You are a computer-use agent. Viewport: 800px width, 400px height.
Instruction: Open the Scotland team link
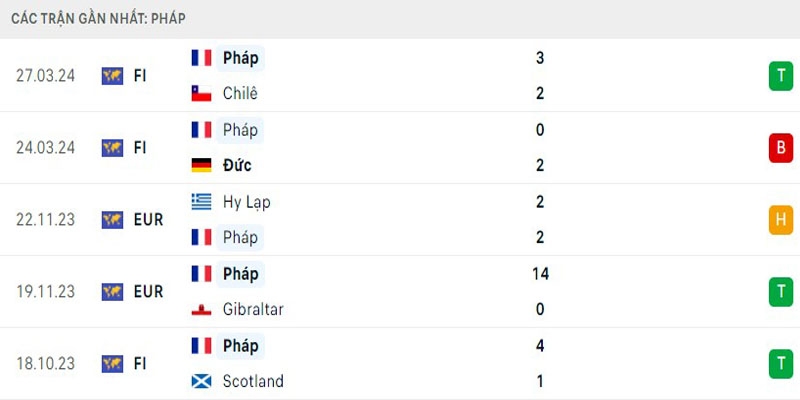(x=253, y=381)
